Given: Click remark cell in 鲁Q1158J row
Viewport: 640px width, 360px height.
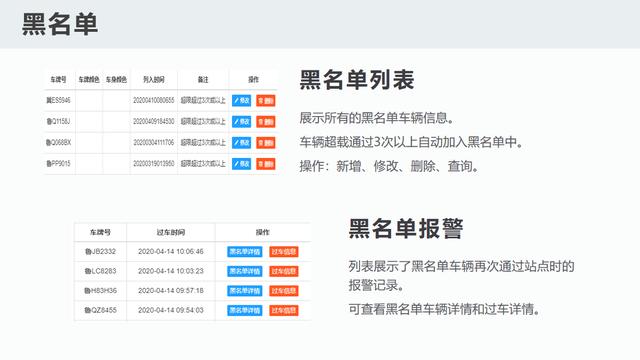Looking at the screenshot, I should click(x=203, y=122).
